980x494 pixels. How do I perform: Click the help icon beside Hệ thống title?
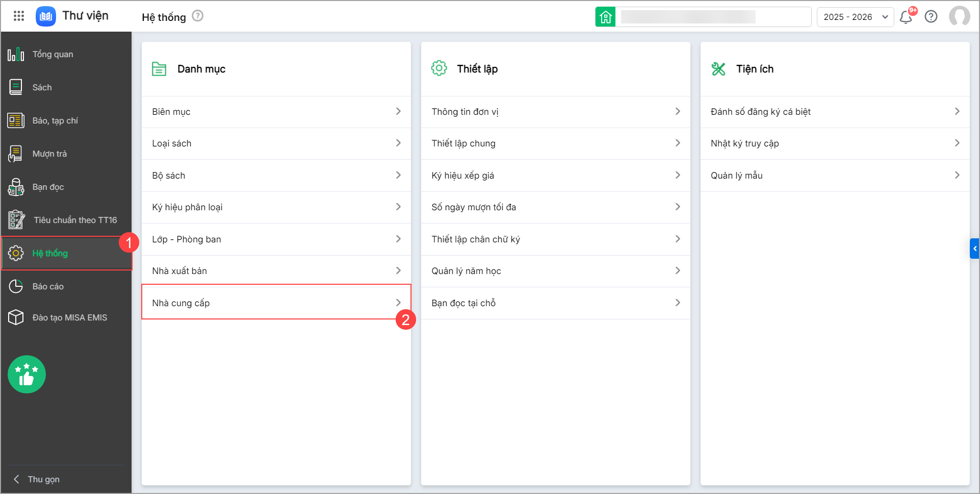click(x=198, y=16)
